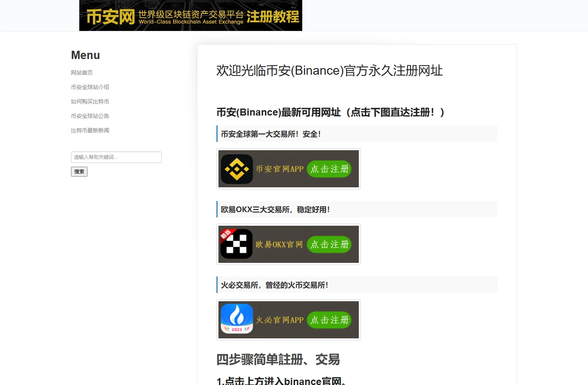This screenshot has width=588, height=385.
Task: Open 比特币最新新闻 menu link
Action: pos(90,130)
